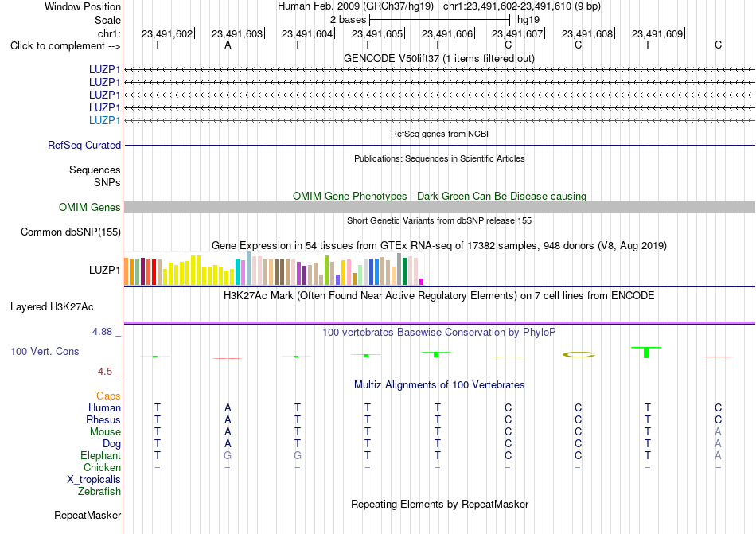Select the Dog alignment row label
The height and width of the screenshot is (534, 756).
click(x=111, y=443)
